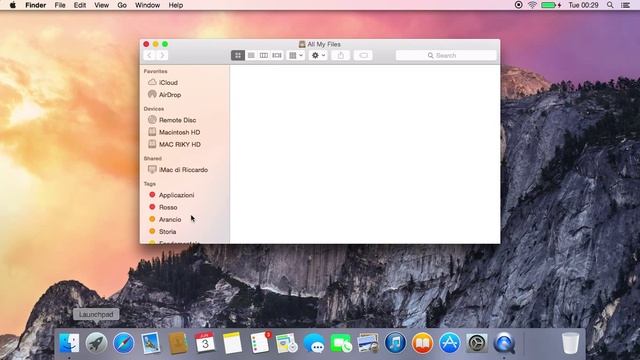The width and height of the screenshot is (640, 360).
Task: Open the Go menu
Action: click(122, 5)
